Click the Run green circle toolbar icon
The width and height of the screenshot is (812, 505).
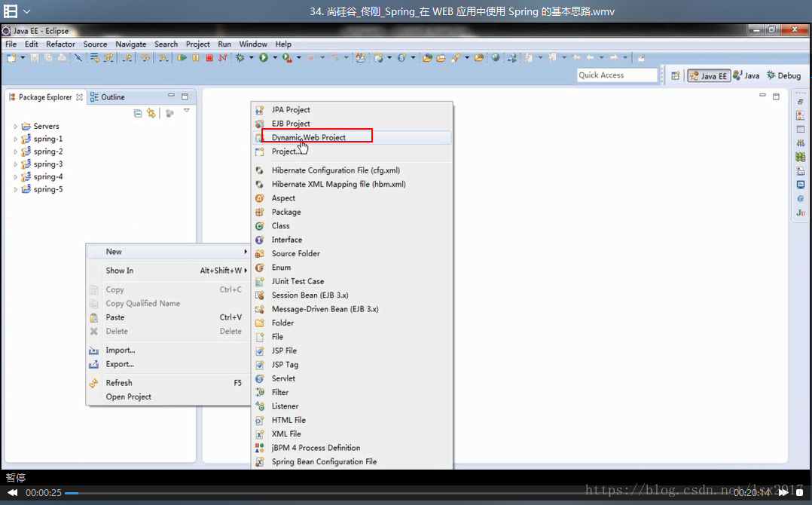tap(264, 58)
